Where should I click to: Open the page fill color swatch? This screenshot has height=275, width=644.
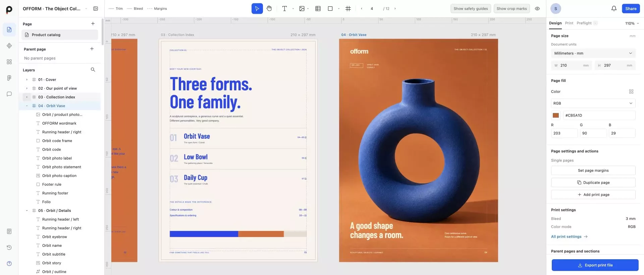(556, 116)
